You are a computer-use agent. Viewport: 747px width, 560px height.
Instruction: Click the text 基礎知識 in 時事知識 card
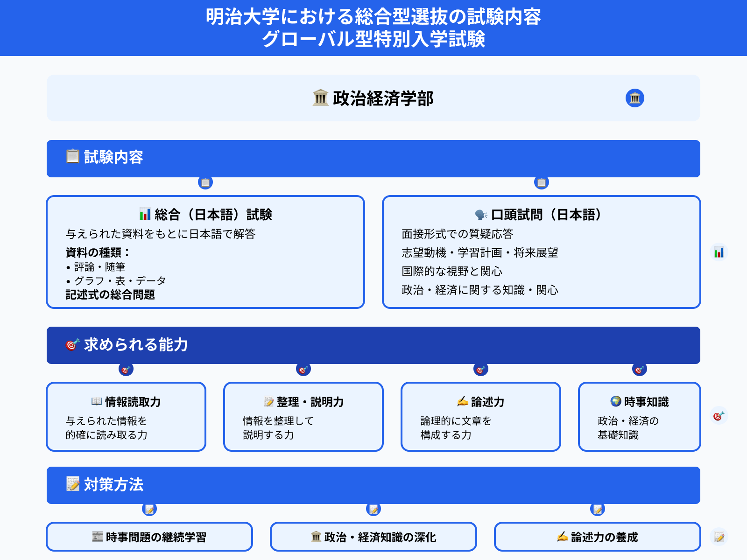tap(618, 435)
